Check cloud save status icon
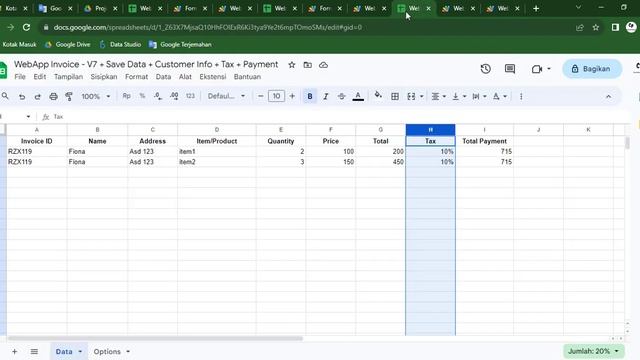Viewport: 640px width, 360px height. (x=323, y=65)
